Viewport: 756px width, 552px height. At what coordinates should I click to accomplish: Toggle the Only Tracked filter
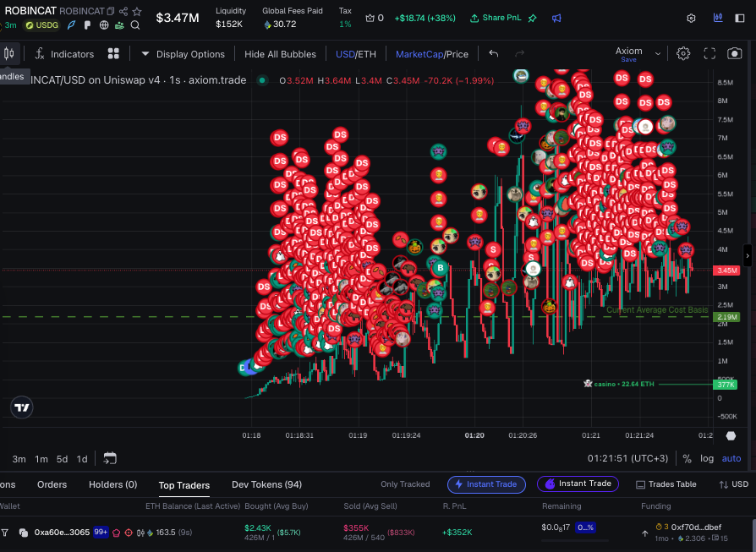(x=405, y=484)
